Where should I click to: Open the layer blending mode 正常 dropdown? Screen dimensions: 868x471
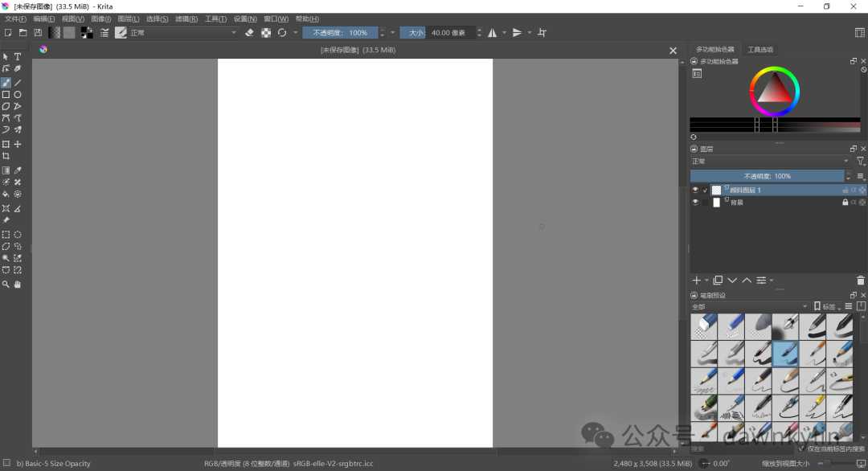point(768,162)
